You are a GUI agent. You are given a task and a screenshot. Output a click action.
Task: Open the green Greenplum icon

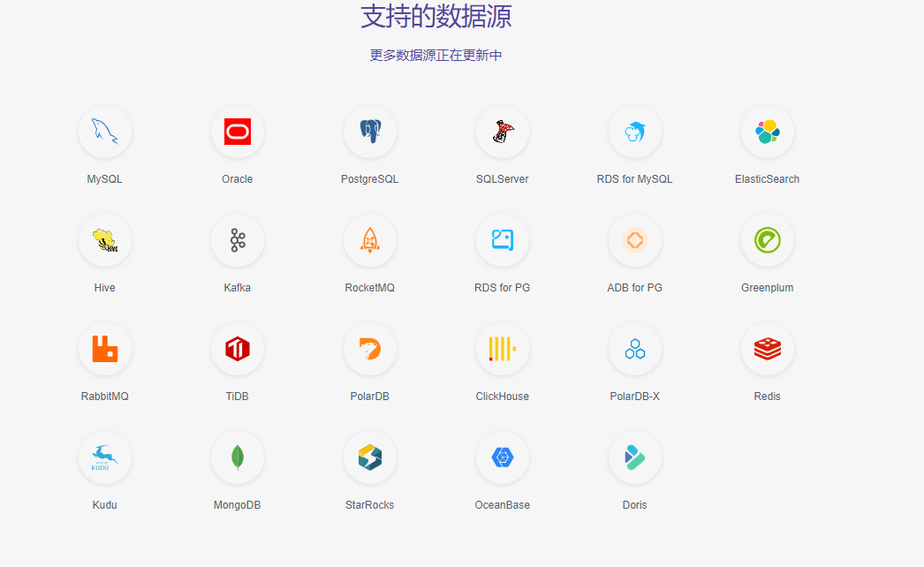pyautogui.click(x=768, y=240)
